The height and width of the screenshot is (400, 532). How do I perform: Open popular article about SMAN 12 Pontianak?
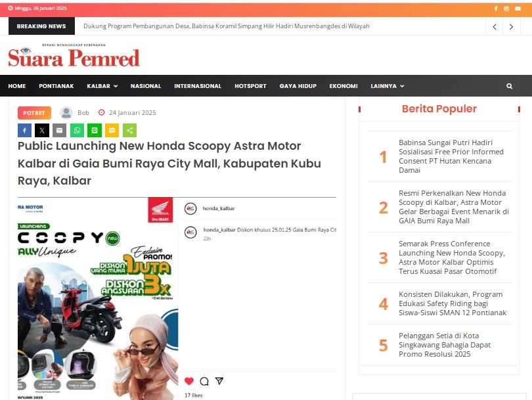(x=453, y=303)
